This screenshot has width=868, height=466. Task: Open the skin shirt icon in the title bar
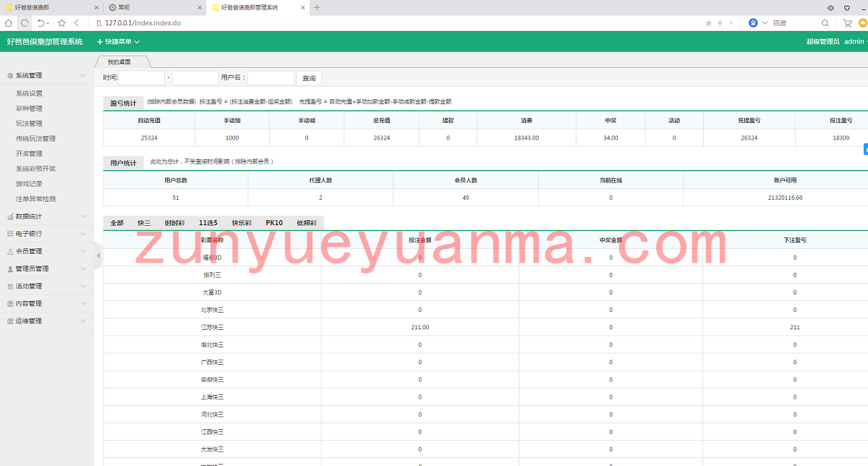pyautogui.click(x=847, y=7)
